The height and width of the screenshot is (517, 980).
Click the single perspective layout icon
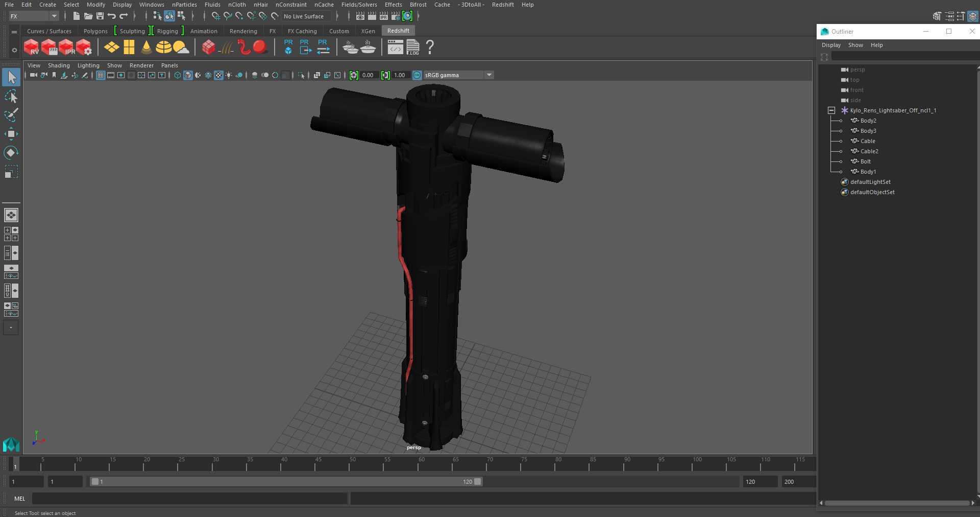pyautogui.click(x=11, y=215)
